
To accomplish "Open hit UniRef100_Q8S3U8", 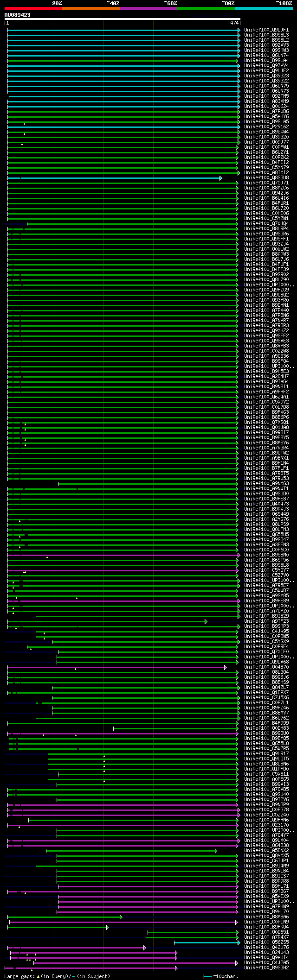I will 266,178.
